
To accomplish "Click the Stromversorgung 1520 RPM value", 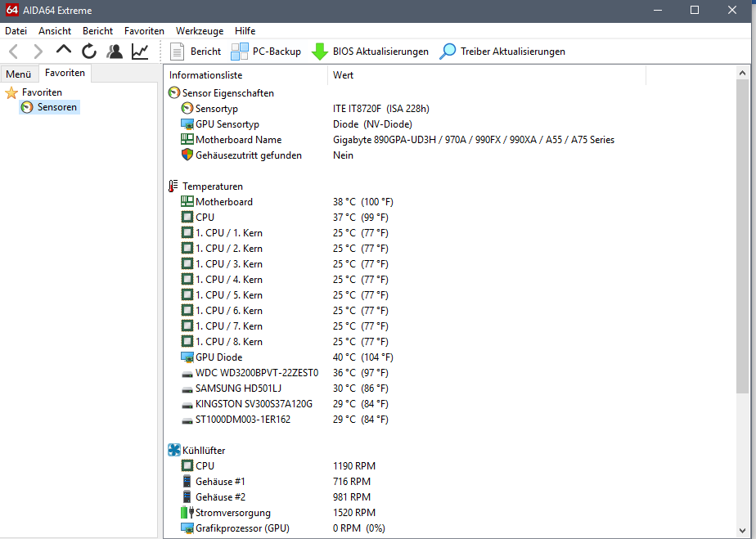I will (354, 513).
